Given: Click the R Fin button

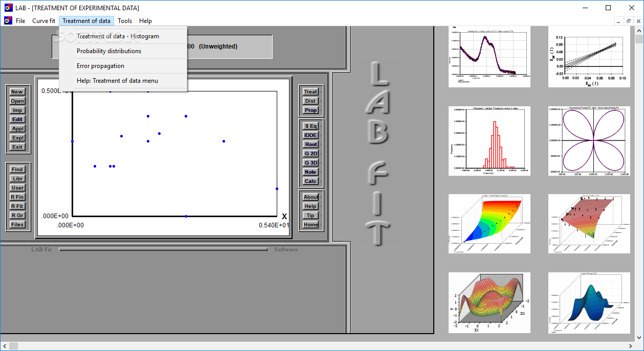Looking at the screenshot, I should (17, 197).
